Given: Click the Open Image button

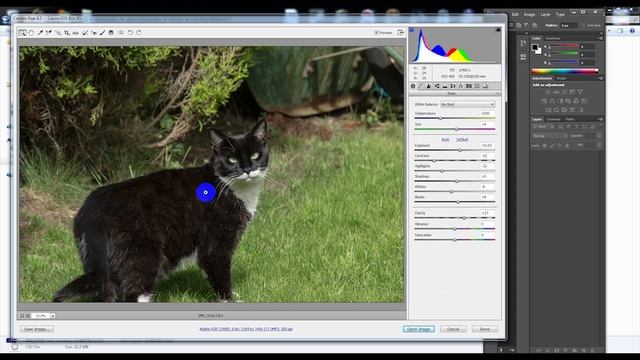Looking at the screenshot, I should [418, 329].
